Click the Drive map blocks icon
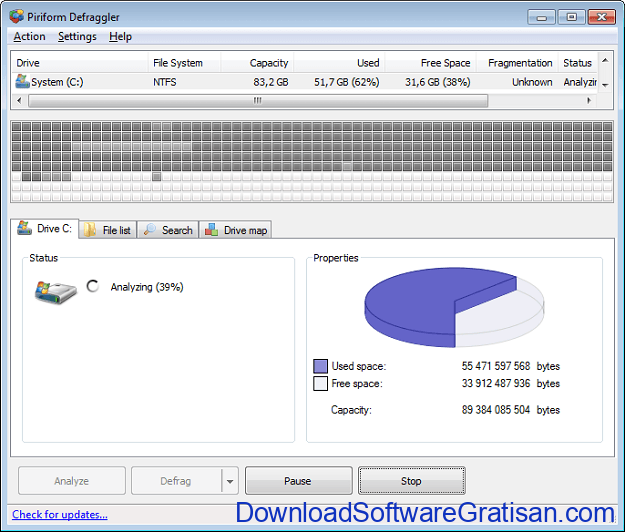625x532 pixels. click(211, 230)
